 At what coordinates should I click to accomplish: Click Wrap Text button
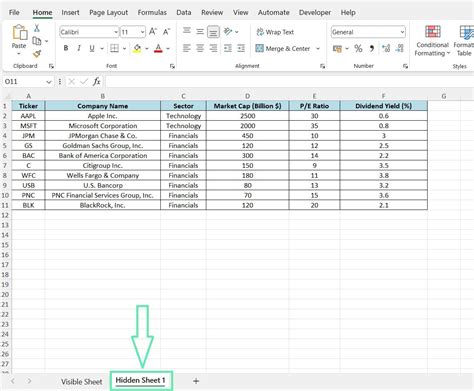(x=275, y=32)
